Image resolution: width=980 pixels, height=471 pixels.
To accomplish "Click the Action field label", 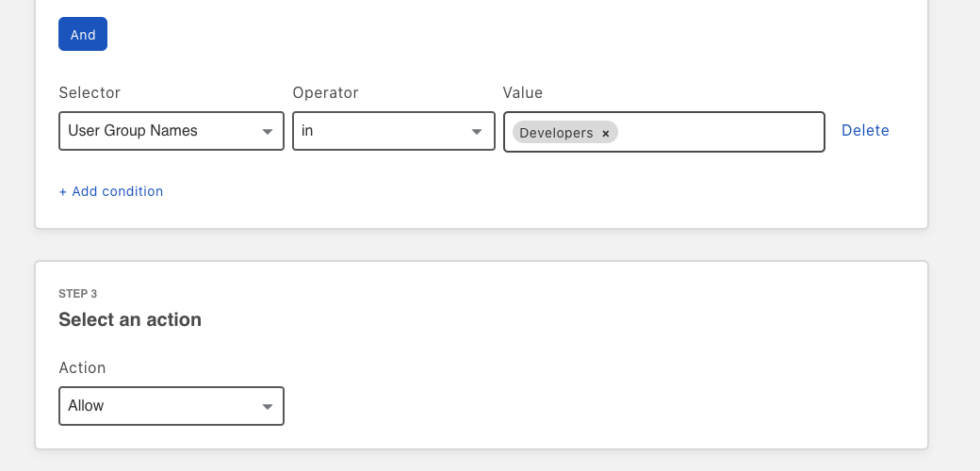I will pyautogui.click(x=83, y=367).
